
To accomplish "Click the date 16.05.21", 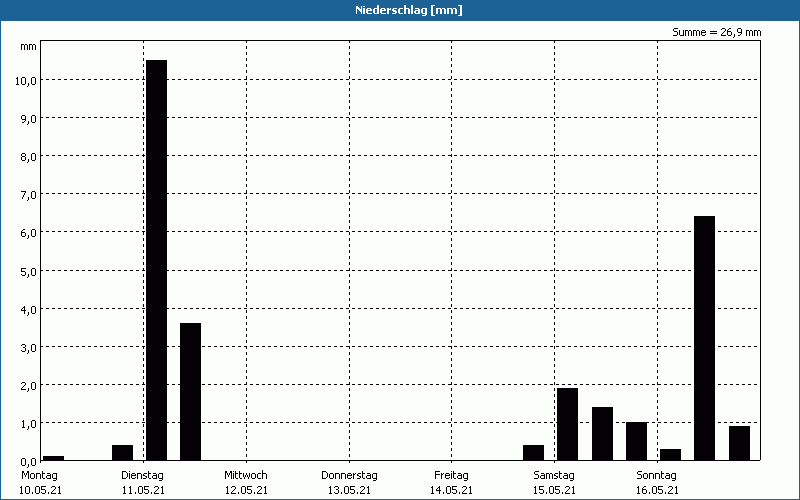I will tap(658, 490).
